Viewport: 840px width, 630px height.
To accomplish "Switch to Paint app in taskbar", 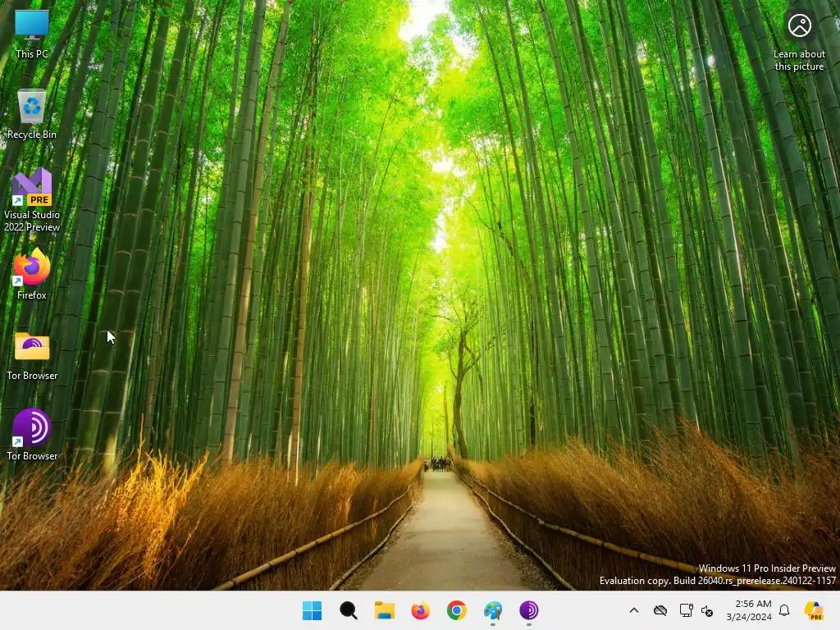I will tap(493, 610).
